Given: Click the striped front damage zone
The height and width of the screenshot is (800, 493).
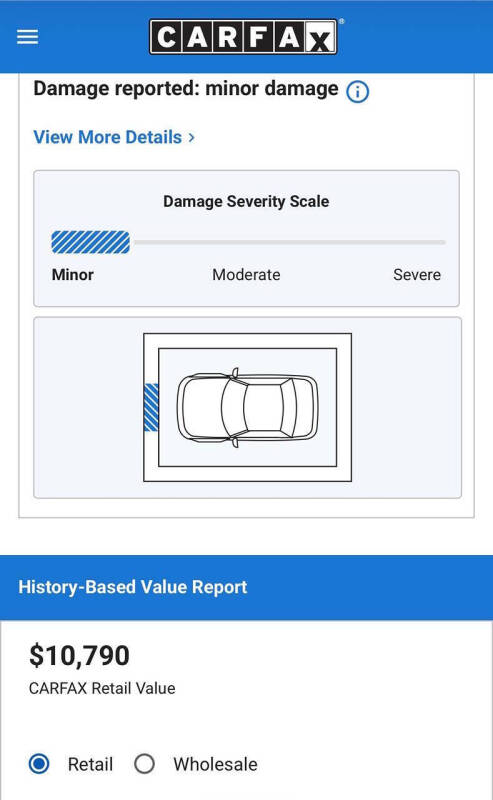Looking at the screenshot, I should (x=151, y=407).
